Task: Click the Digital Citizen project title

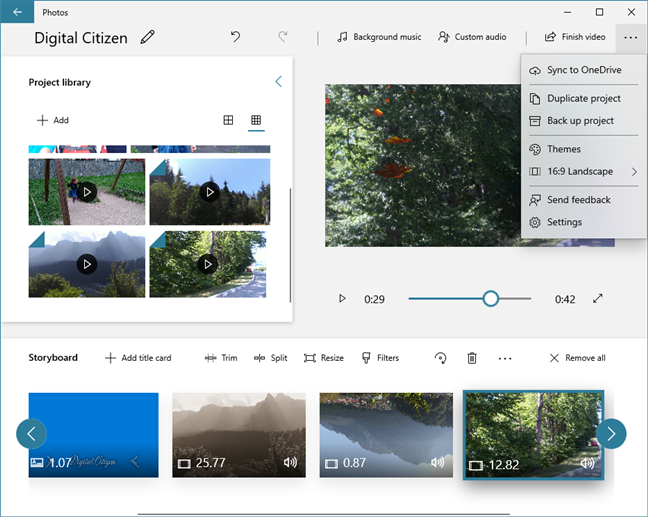Action: coord(81,38)
